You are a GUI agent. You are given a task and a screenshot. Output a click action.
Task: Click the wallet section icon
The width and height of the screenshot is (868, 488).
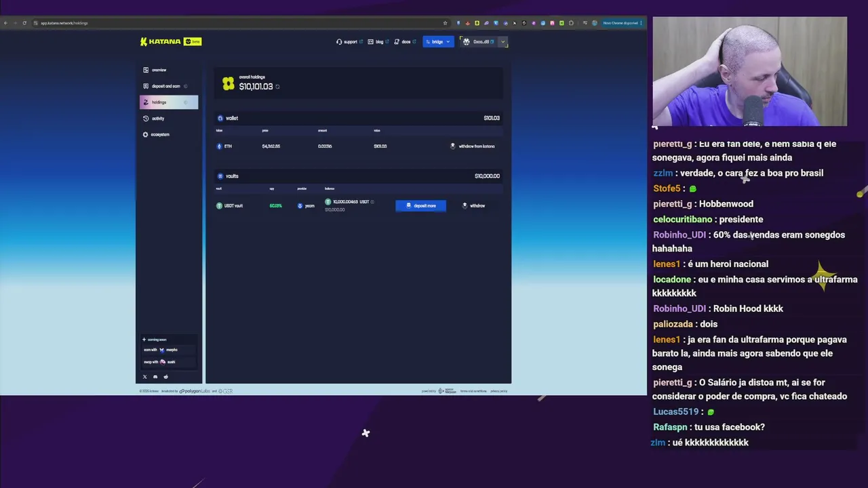coord(220,118)
